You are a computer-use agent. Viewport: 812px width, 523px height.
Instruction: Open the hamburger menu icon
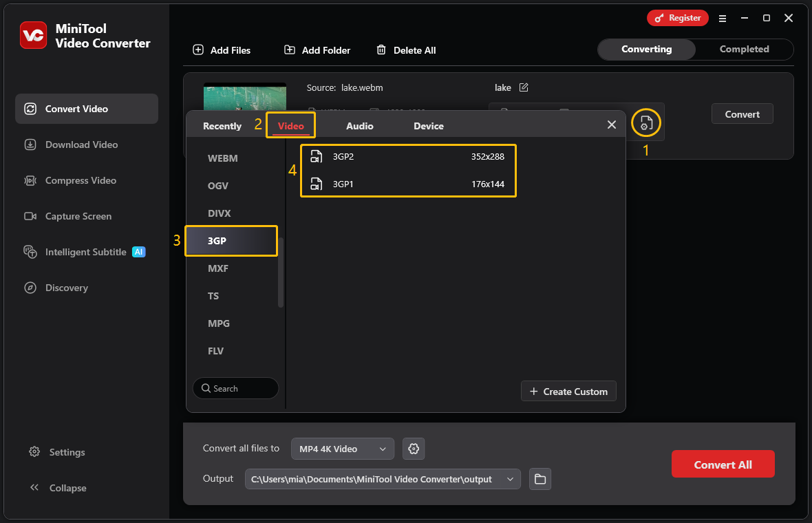click(723, 18)
